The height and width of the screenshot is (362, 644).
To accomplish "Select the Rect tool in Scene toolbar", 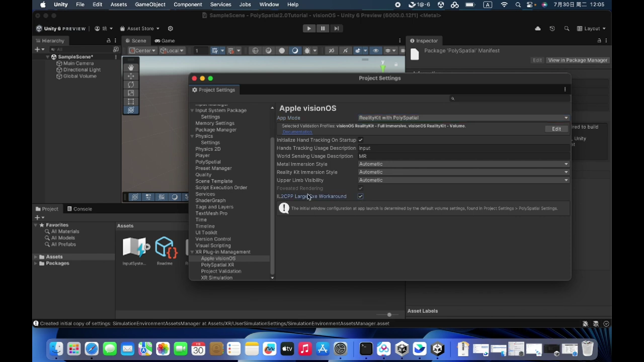I will pyautogui.click(x=131, y=102).
